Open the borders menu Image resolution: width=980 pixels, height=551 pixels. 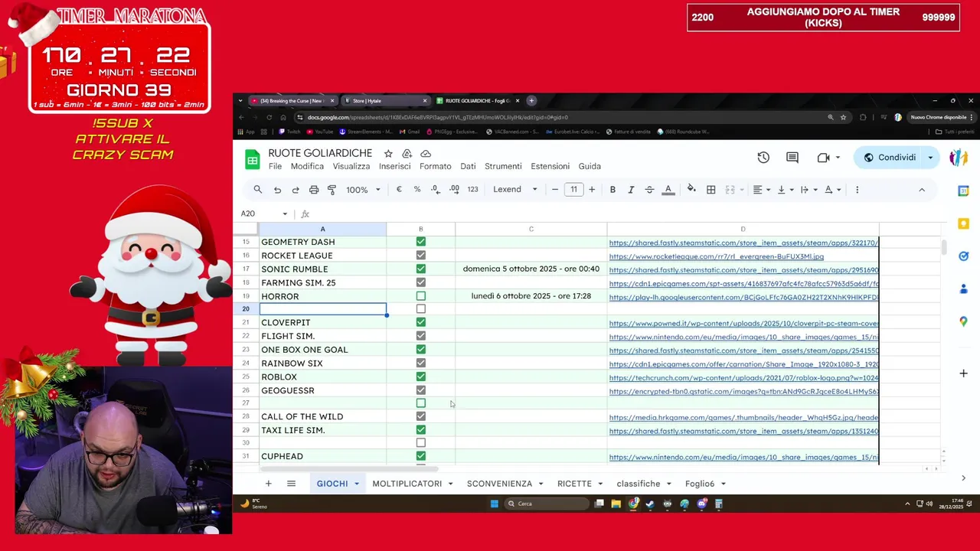[x=711, y=190]
